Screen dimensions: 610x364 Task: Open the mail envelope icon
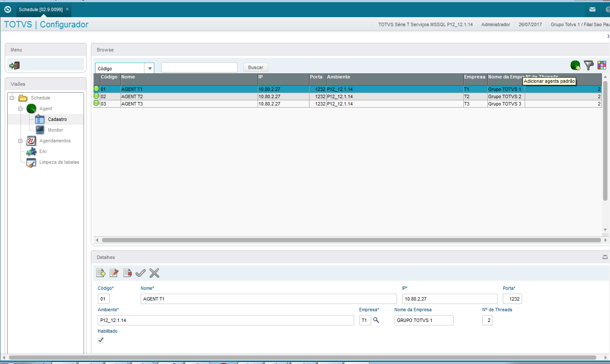click(x=592, y=9)
